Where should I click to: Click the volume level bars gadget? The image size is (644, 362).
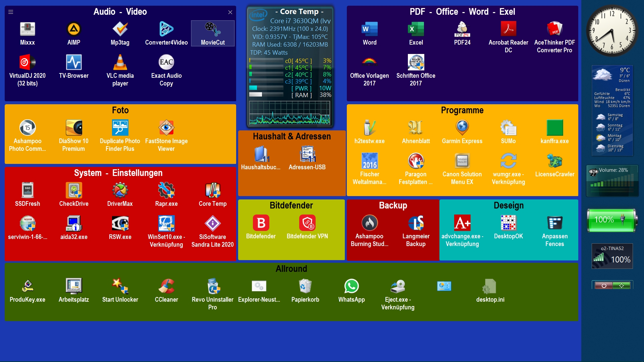[612, 183]
